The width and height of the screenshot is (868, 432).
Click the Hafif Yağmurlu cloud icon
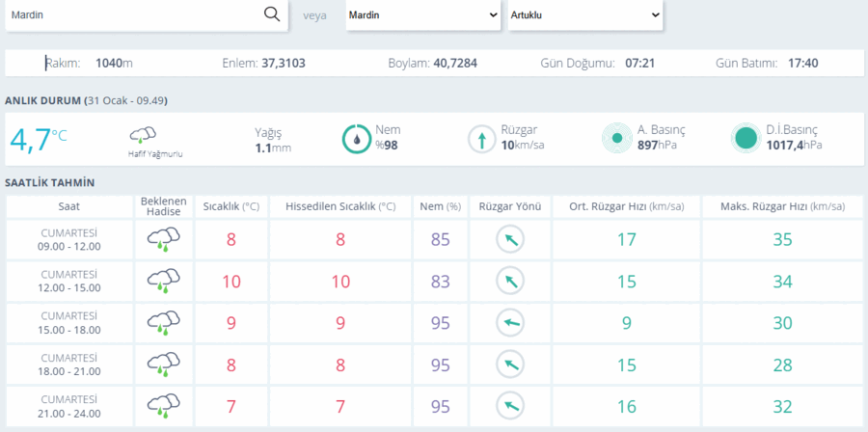[143, 136]
